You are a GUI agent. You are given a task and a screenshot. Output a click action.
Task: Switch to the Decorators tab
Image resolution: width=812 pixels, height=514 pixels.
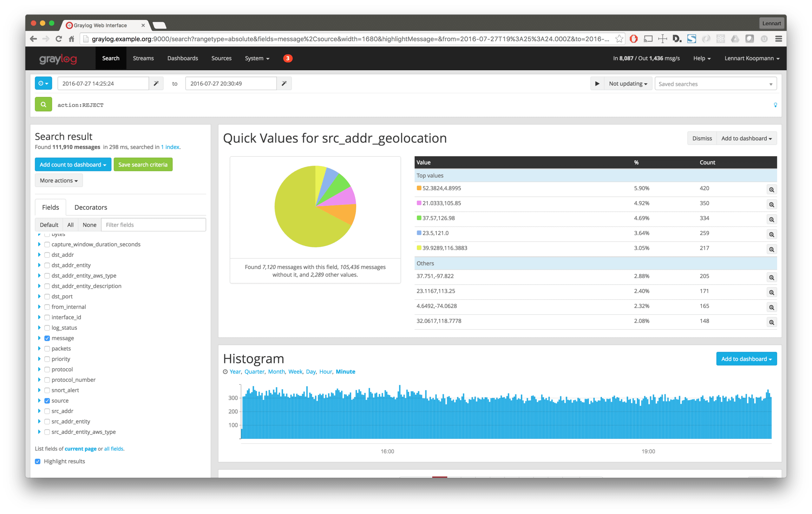click(91, 207)
